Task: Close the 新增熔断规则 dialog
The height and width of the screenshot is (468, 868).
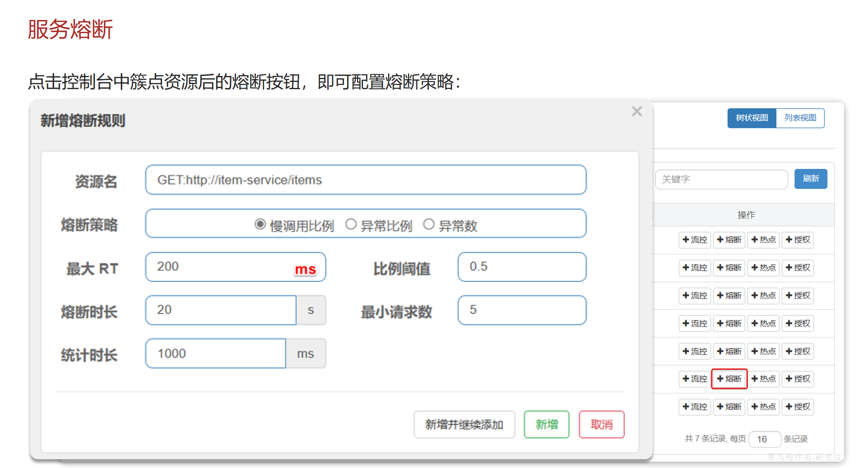Action: [637, 112]
